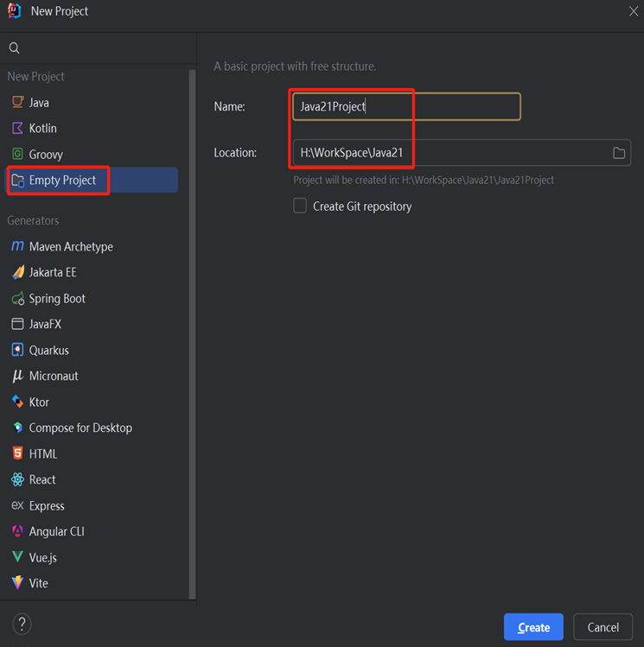Click the 'Project will be created in' path text
This screenshot has height=647, width=644.
click(x=424, y=180)
